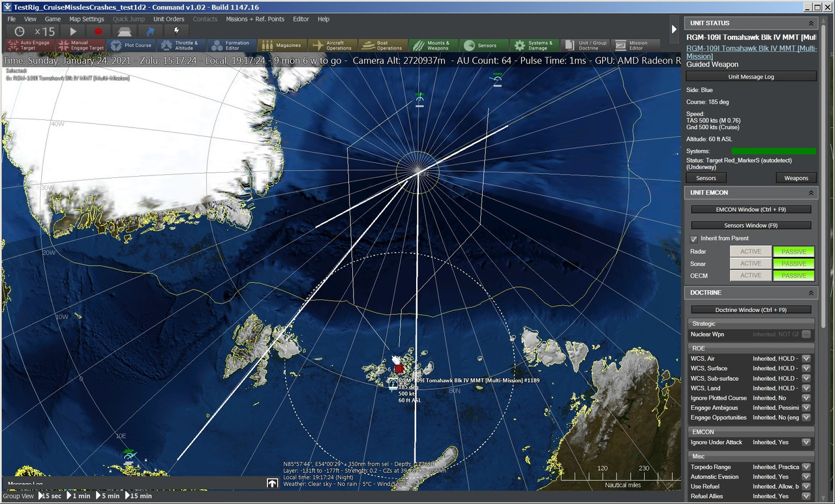Open the Unit Orders menu
The image size is (835, 504).
pyautogui.click(x=169, y=19)
